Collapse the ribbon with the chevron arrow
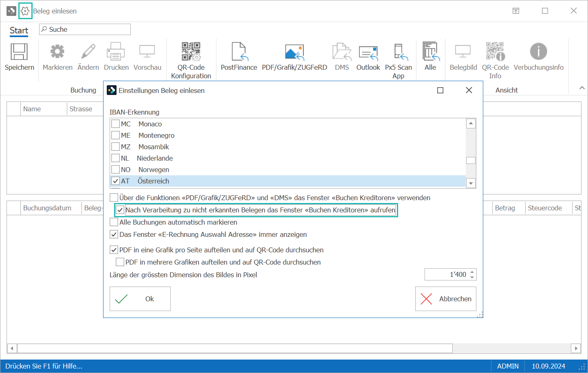Screen dimensions: 588x373 pos(582,88)
